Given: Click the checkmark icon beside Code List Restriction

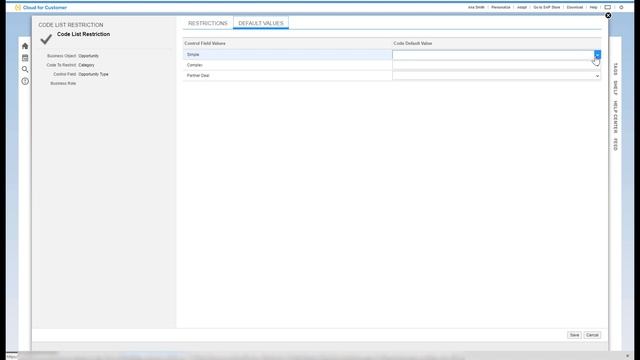Looking at the screenshot, I should pos(46,39).
